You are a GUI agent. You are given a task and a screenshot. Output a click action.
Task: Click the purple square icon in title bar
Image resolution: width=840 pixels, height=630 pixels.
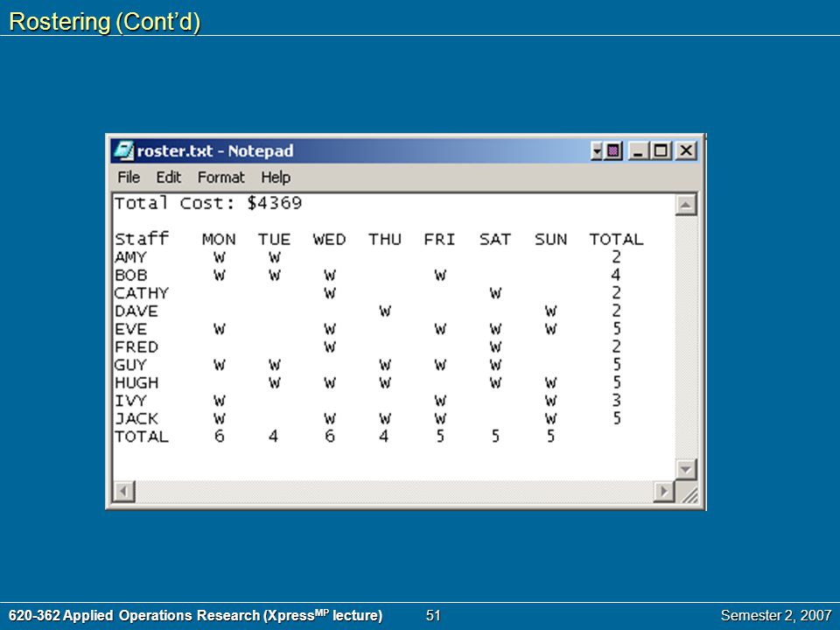tap(613, 151)
